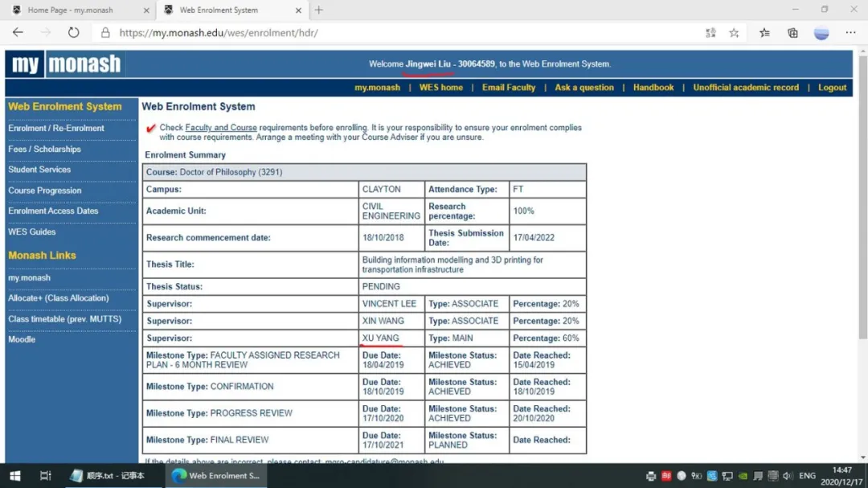
Task: Close the Home Page - my.monash tab
Action: point(146,10)
